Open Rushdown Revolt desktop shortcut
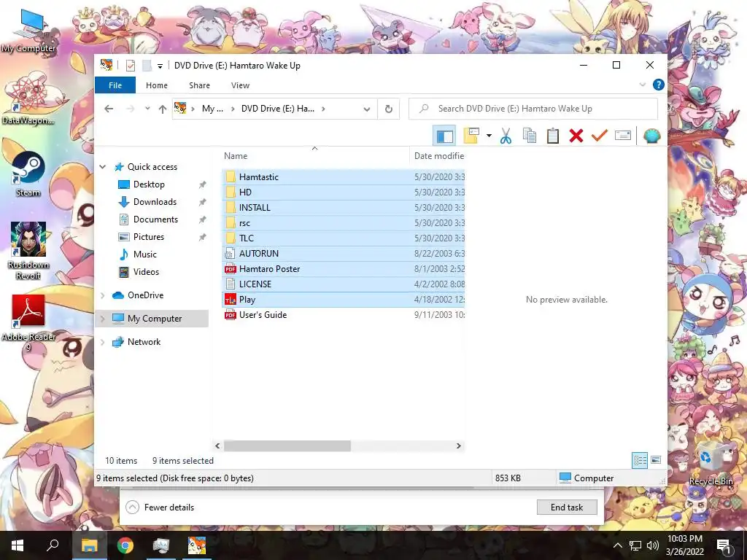The height and width of the screenshot is (560, 747). click(x=28, y=251)
